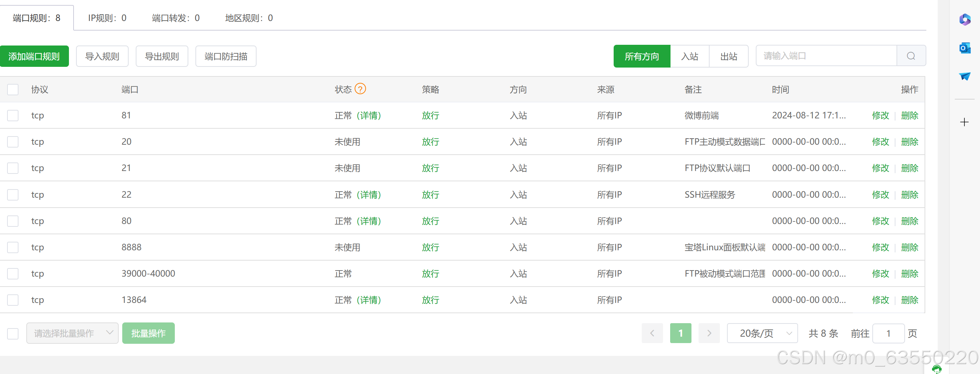Screen dimensions: 980x374
Task: Click the plus icon in sidebar
Action: [964, 122]
